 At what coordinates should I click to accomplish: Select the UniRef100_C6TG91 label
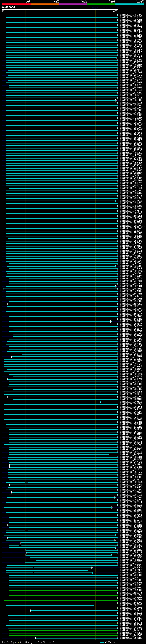click(131, 77)
